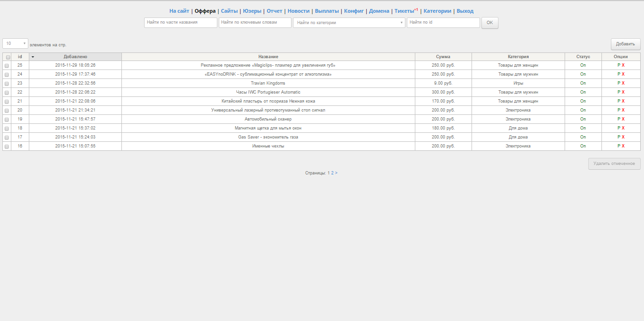This screenshot has width=644, height=321.
Task: Open the items-per-page dropdown showing 10
Action: pyautogui.click(x=15, y=43)
